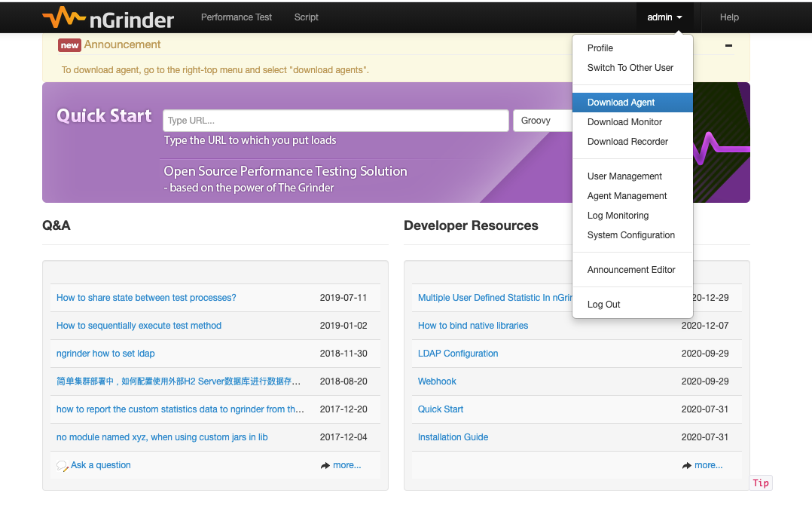This screenshot has height=530, width=812.
Task: Open Agent Management
Action: click(x=632, y=196)
